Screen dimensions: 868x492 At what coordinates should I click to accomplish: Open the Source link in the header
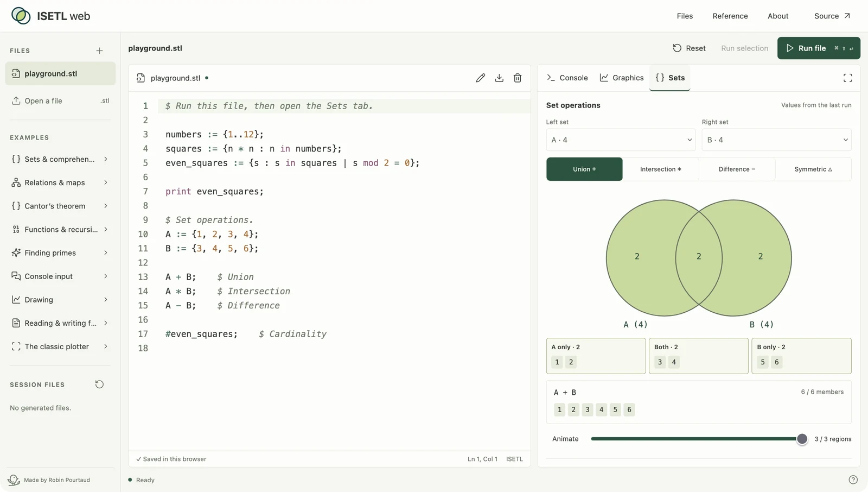832,16
